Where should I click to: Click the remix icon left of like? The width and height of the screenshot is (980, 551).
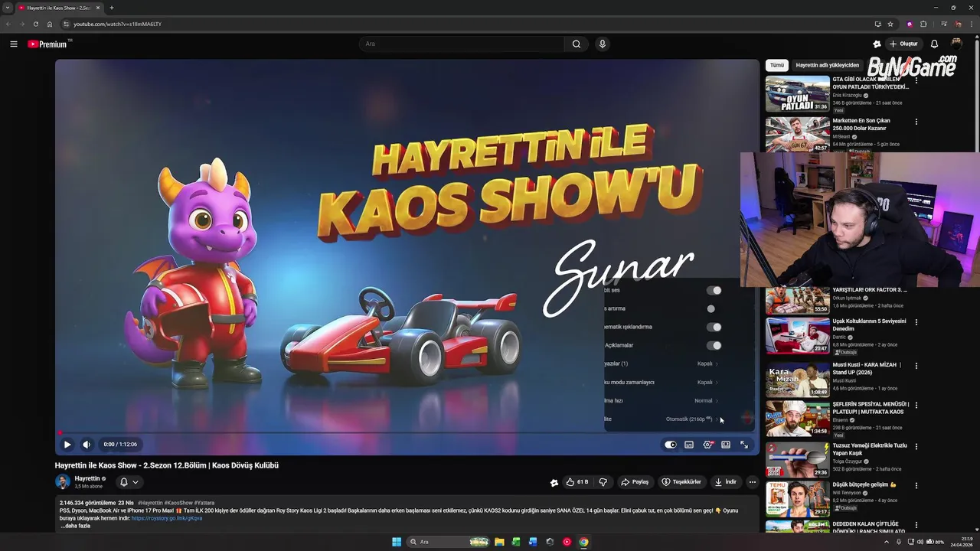click(x=554, y=482)
